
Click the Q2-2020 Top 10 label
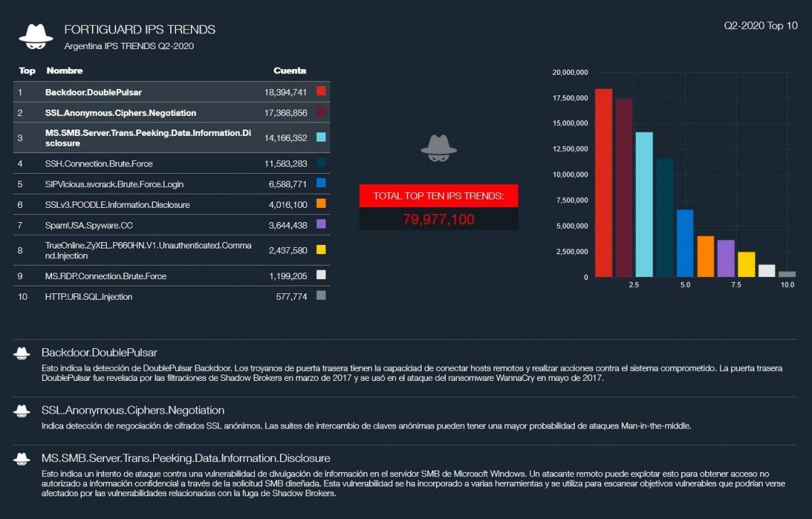(761, 26)
